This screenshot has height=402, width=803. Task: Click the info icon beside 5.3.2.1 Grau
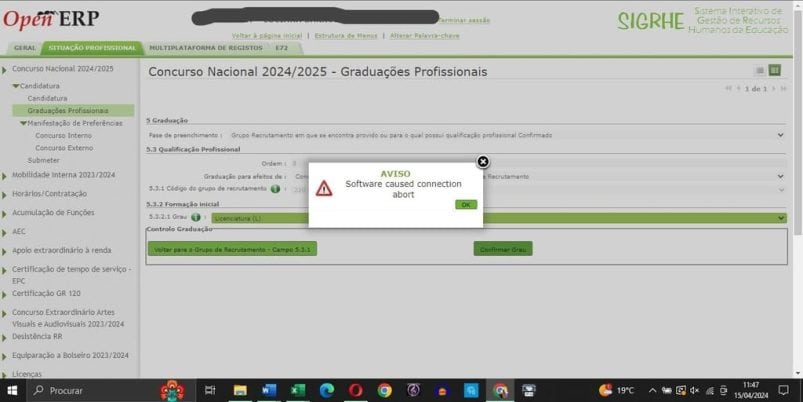click(196, 217)
